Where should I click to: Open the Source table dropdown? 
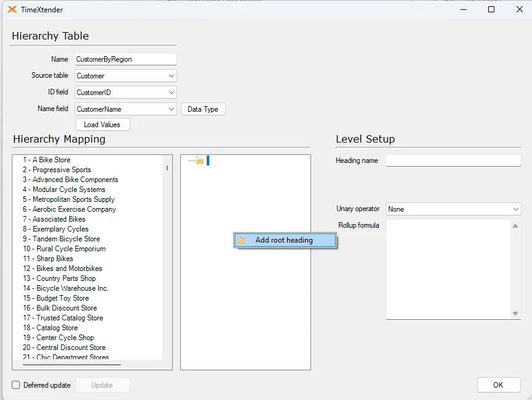click(171, 76)
